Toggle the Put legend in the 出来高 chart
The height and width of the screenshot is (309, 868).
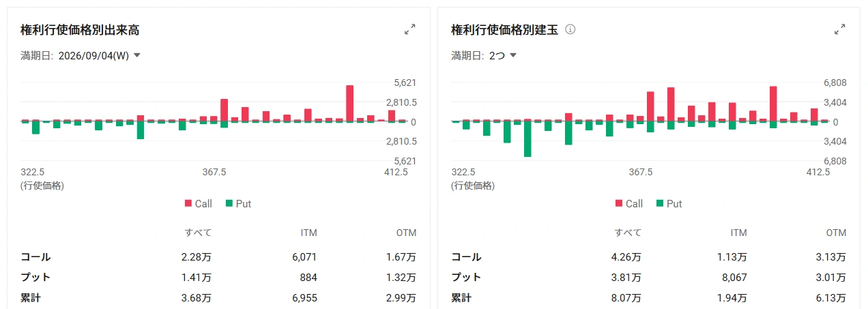click(238, 203)
